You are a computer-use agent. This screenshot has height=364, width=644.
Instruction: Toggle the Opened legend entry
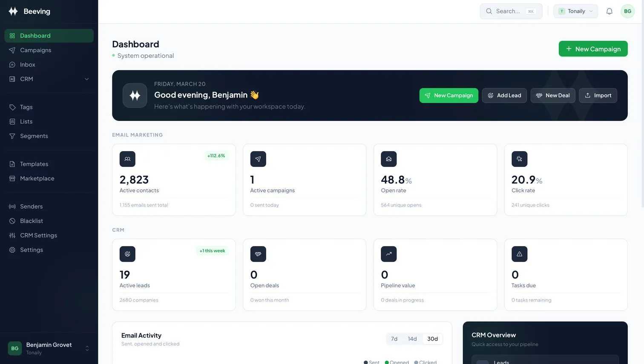point(397,362)
